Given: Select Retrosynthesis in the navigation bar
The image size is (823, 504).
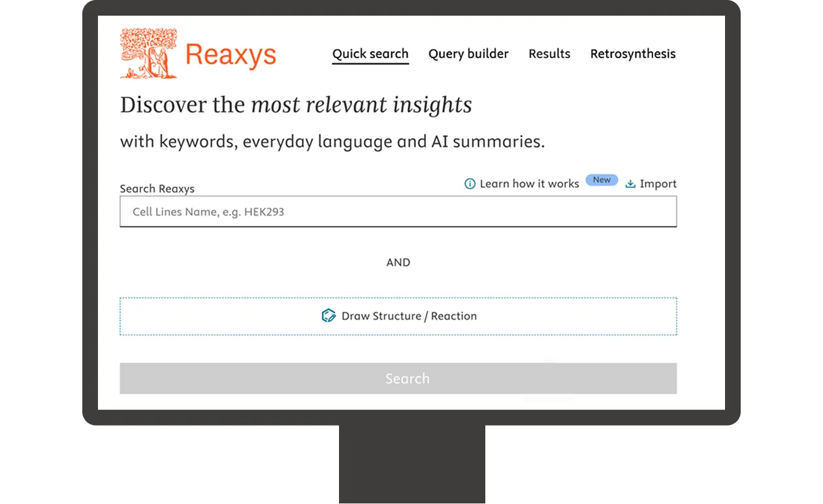Looking at the screenshot, I should tap(632, 54).
